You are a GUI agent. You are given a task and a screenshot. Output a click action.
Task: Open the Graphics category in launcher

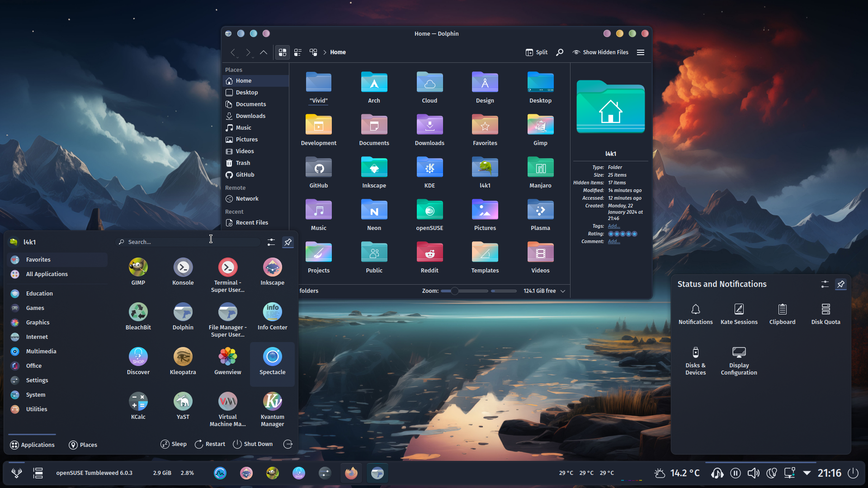click(58, 323)
